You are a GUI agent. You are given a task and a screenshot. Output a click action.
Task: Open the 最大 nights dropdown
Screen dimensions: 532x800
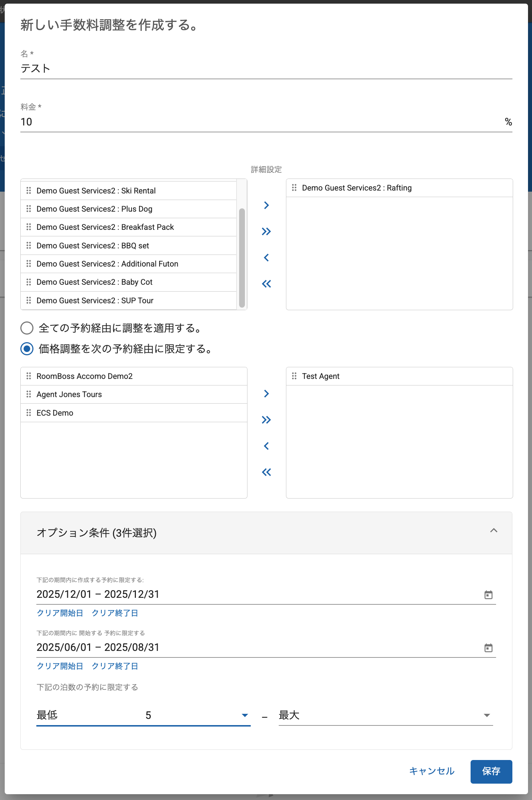487,715
